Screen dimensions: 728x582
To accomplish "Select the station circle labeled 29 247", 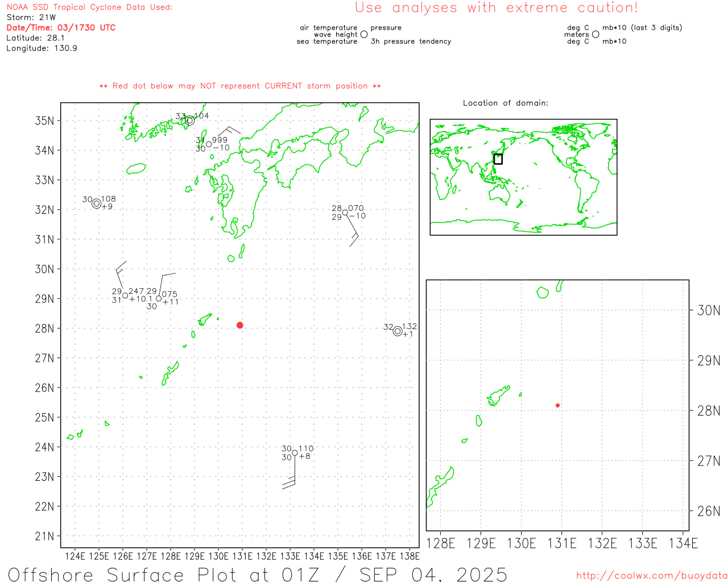I will coord(125,296).
